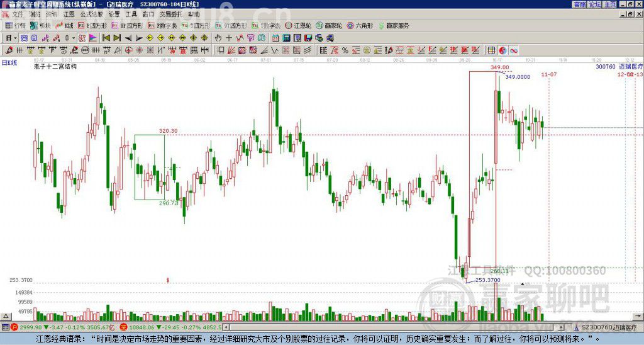
Task: Click the small up triangle button bottom-left
Action: point(5,316)
